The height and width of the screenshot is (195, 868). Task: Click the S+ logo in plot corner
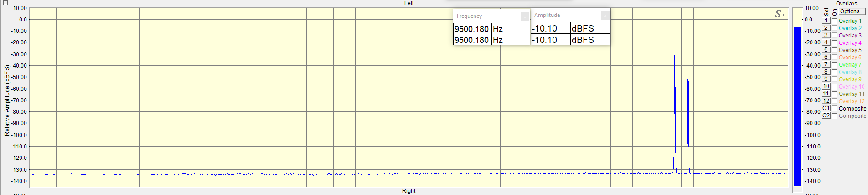click(780, 15)
